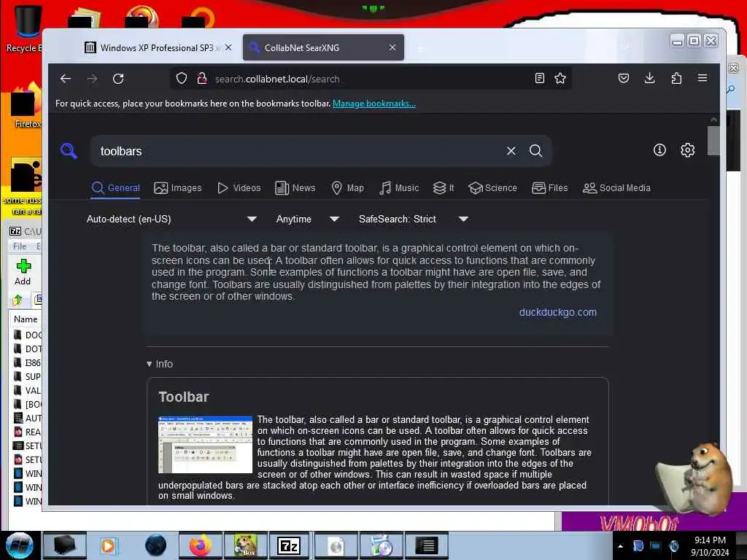
Task: Open the SafeSearch: Strict dropdown
Action: 414,219
